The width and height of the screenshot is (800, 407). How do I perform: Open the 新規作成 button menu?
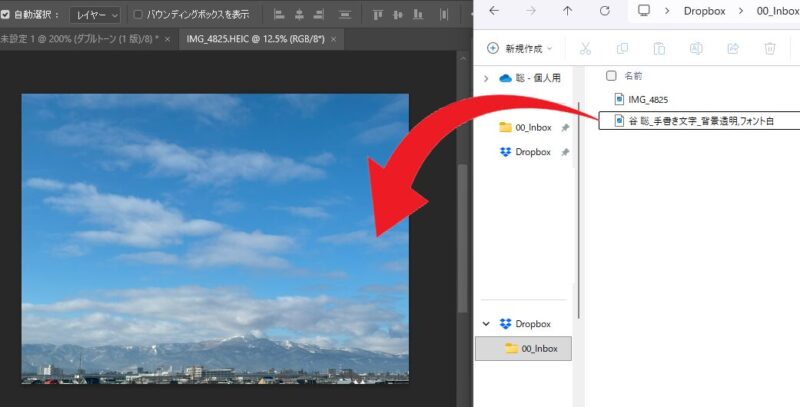tap(519, 48)
